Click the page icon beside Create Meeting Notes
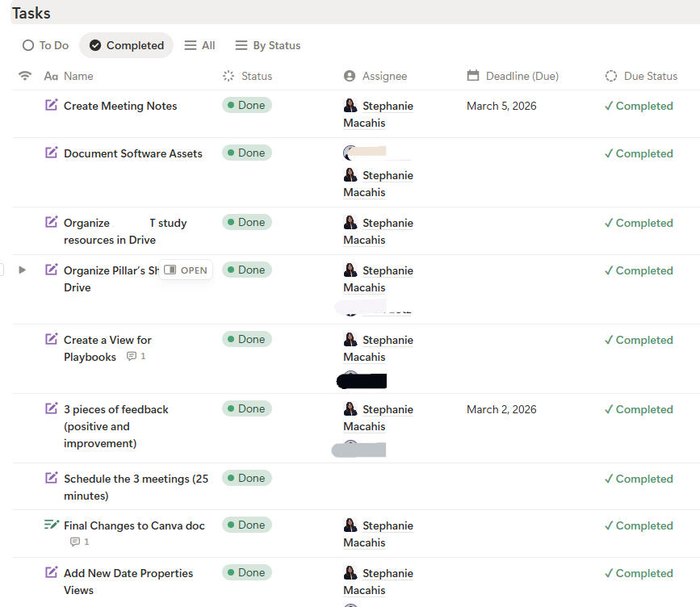 point(52,105)
